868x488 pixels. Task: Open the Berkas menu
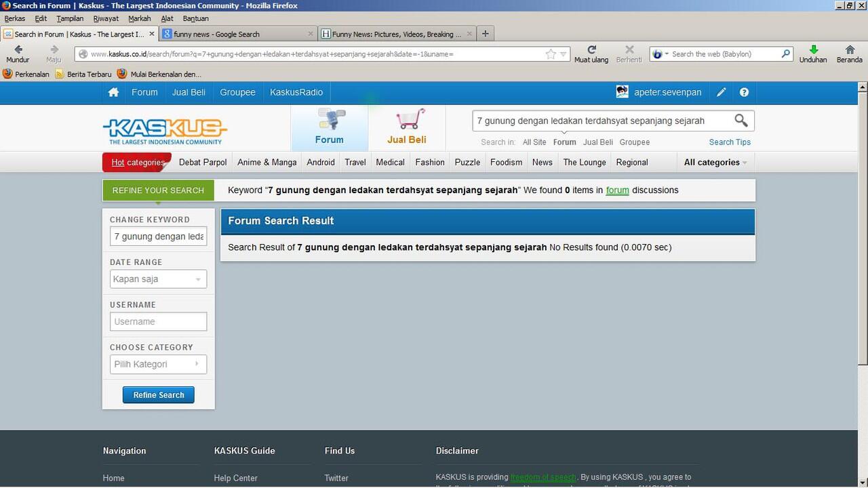coord(15,18)
